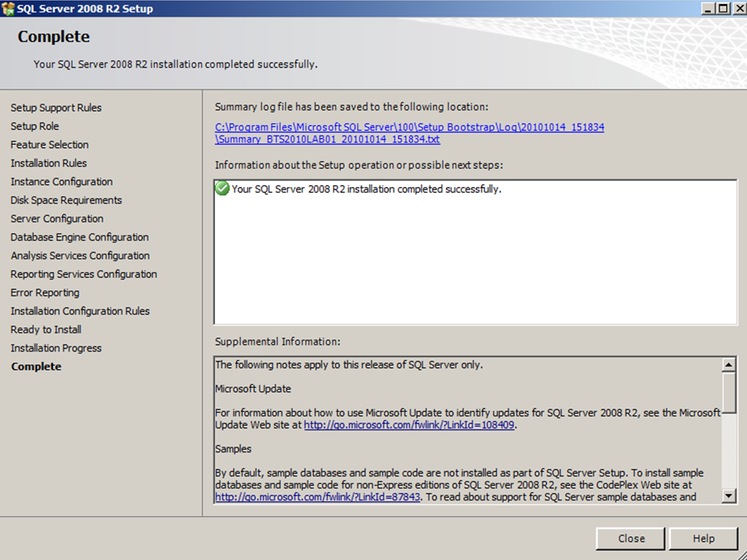Follow the CodePlex LinkId=87843 link
The image size is (747, 560).
pos(318,497)
